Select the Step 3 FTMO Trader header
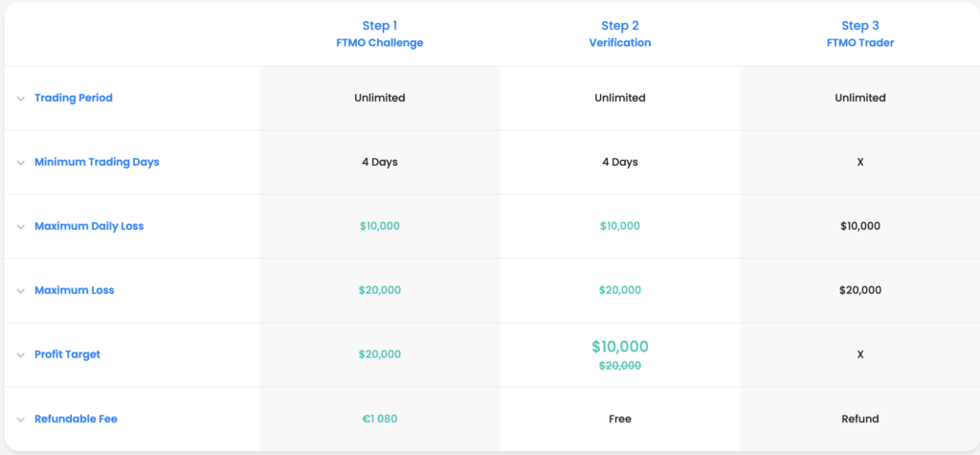 tap(860, 34)
